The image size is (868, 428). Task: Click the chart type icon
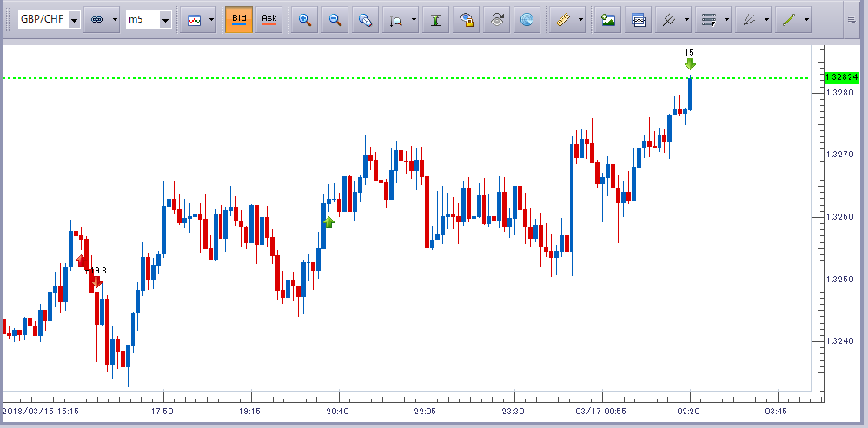(x=193, y=20)
